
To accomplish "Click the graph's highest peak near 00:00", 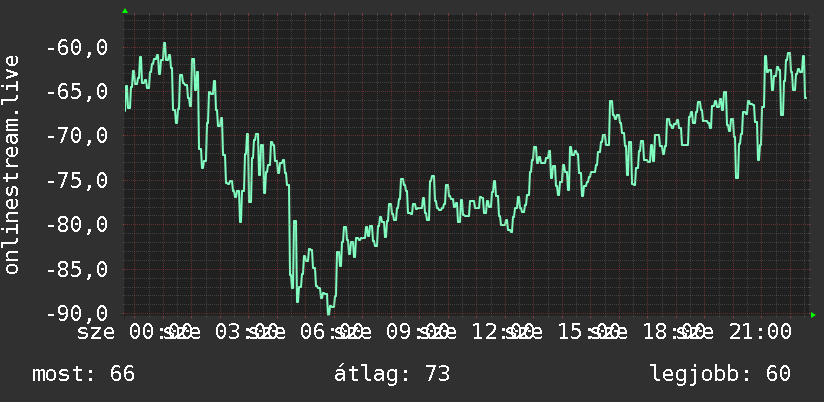I will click(164, 44).
